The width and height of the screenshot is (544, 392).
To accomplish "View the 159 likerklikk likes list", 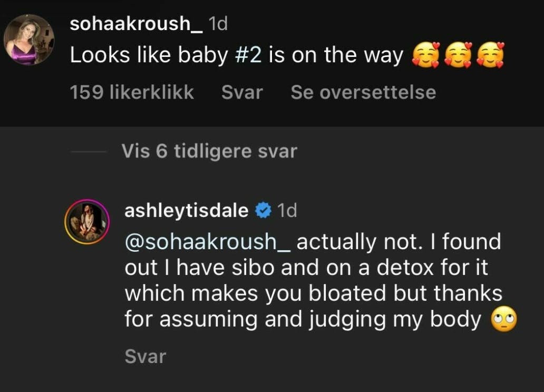I will pyautogui.click(x=132, y=93).
